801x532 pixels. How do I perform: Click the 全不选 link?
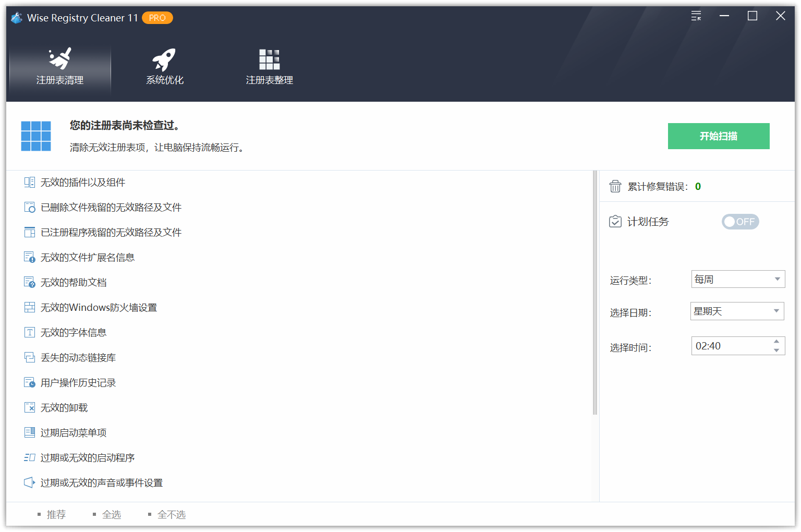(x=172, y=515)
